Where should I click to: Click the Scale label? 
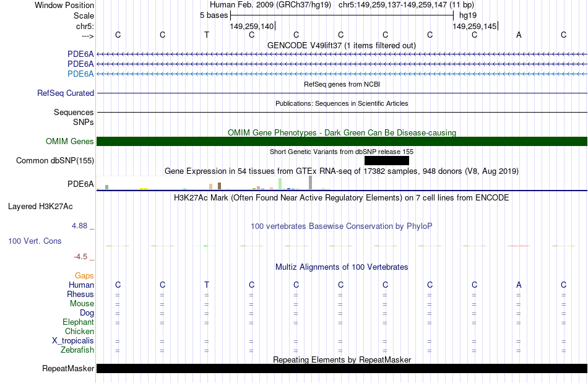point(84,15)
